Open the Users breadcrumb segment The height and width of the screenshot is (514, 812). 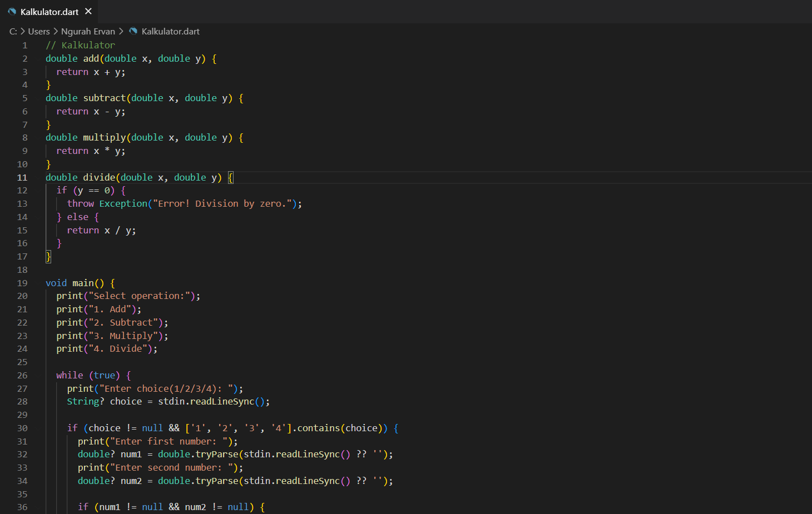39,32
